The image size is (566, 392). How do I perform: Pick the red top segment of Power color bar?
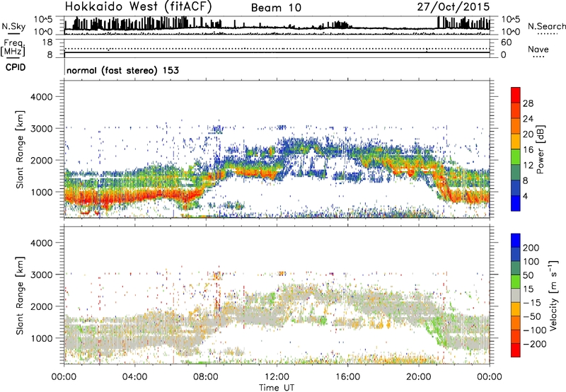pyautogui.click(x=516, y=96)
